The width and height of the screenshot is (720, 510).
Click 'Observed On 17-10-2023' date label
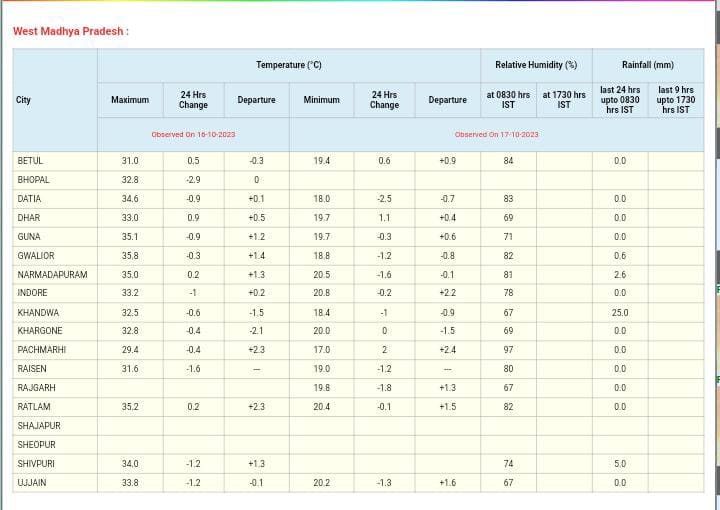coord(496,134)
